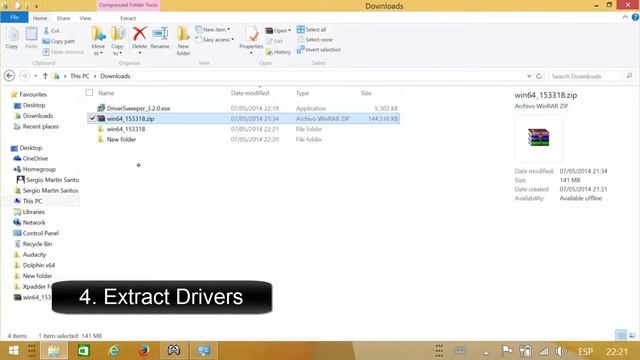Click Invert selection in ribbon
This screenshot has width=640, height=360.
pos(319,49)
